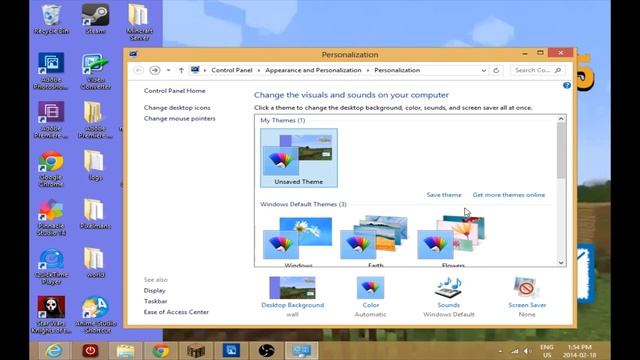Open Ease of Access Center link
This screenshot has height=360, width=640.
point(176,312)
